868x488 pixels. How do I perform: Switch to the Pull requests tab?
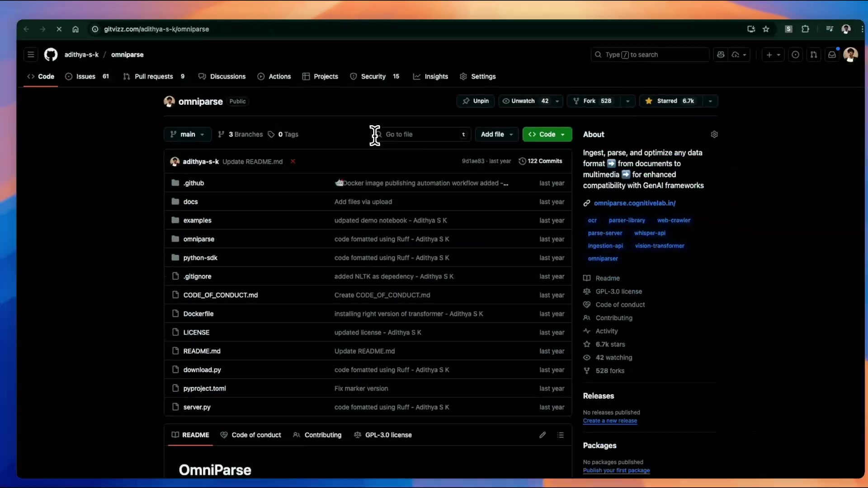154,76
